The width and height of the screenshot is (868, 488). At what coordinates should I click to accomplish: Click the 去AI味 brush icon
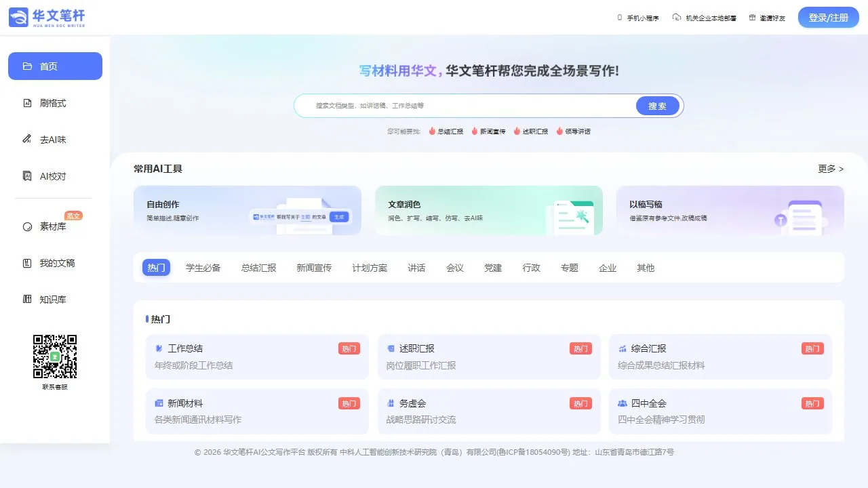(27, 140)
